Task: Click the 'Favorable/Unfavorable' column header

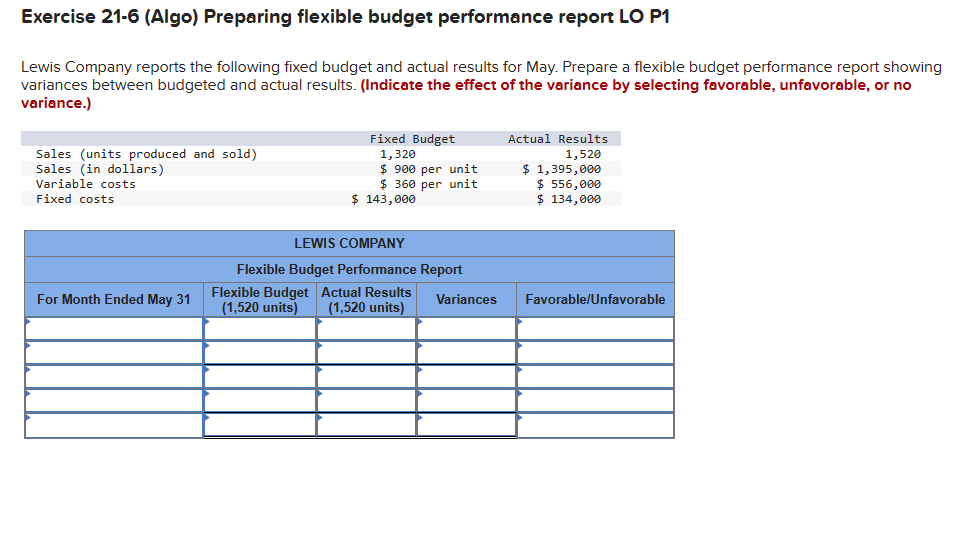Action: click(x=595, y=300)
